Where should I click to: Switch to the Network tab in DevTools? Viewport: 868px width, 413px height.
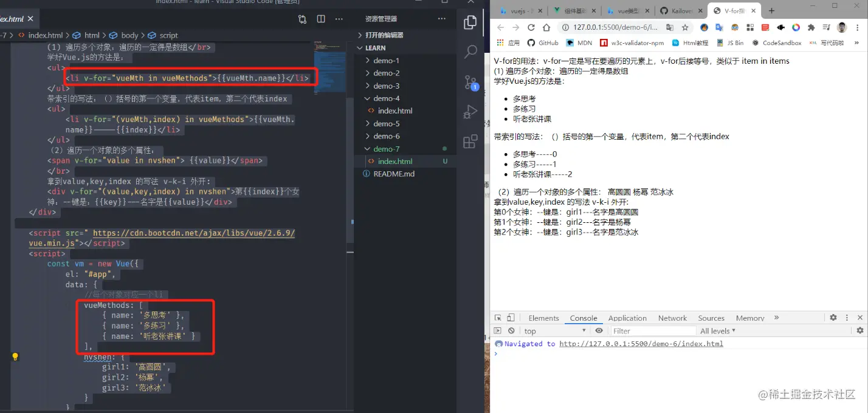(672, 318)
